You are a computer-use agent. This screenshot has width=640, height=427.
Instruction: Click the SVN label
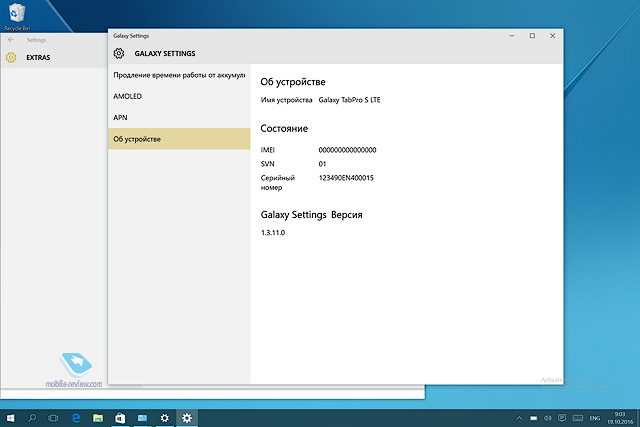[x=268, y=164]
